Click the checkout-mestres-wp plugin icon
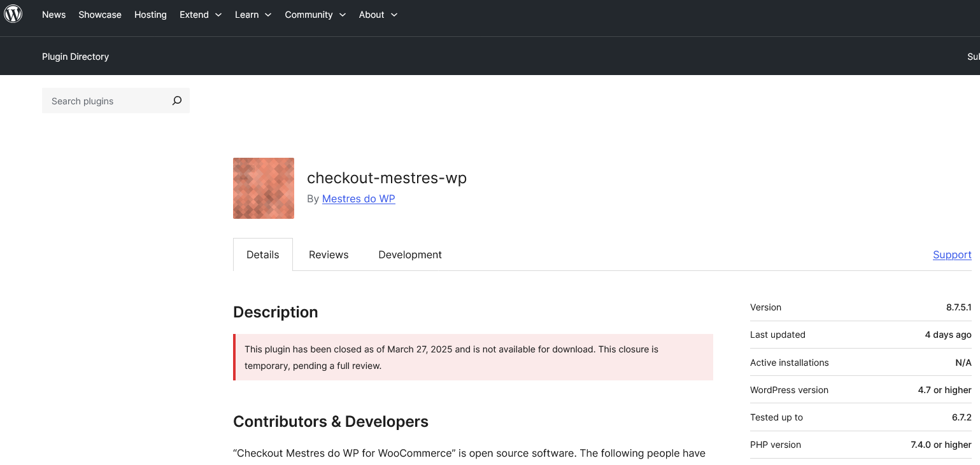 (x=264, y=188)
